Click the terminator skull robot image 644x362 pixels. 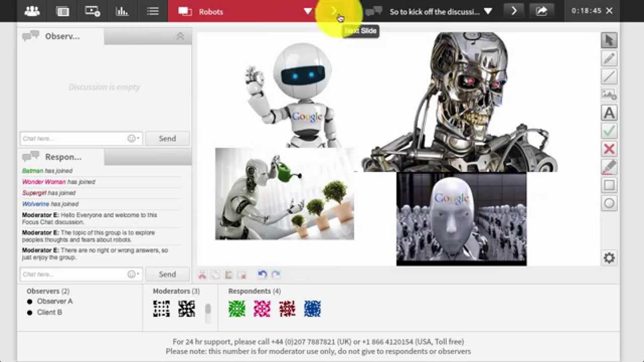coord(460,102)
